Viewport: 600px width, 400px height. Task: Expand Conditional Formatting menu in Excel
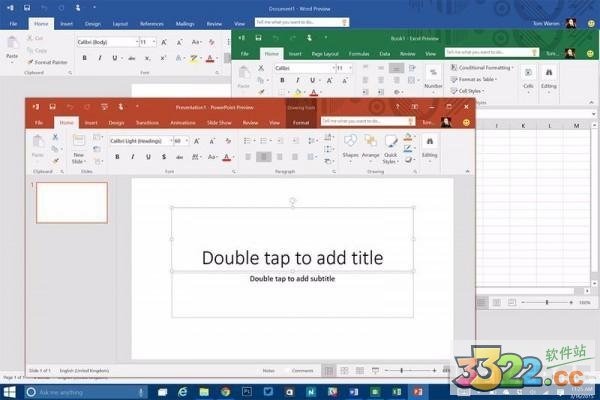[x=482, y=68]
